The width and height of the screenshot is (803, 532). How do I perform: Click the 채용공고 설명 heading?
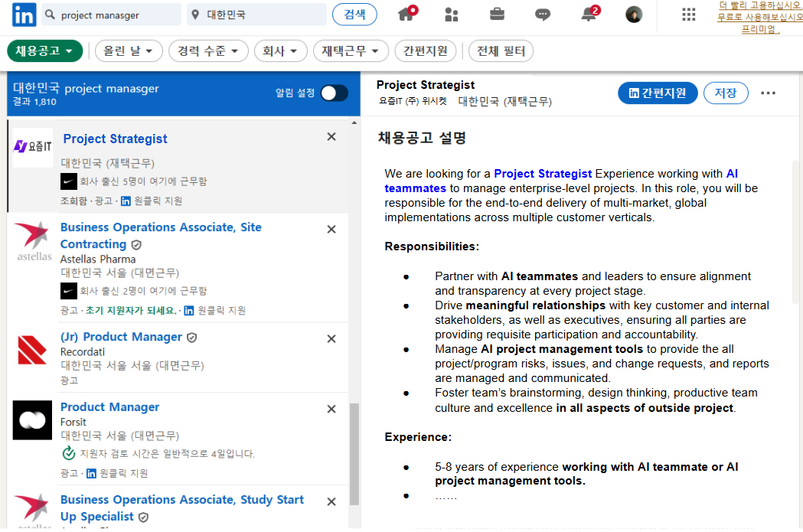coord(422,138)
